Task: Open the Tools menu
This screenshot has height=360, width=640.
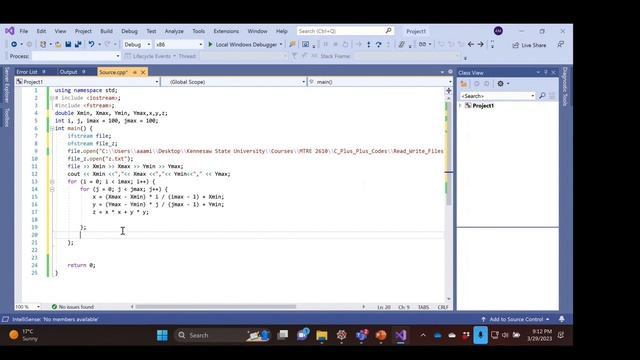Action: click(x=199, y=31)
